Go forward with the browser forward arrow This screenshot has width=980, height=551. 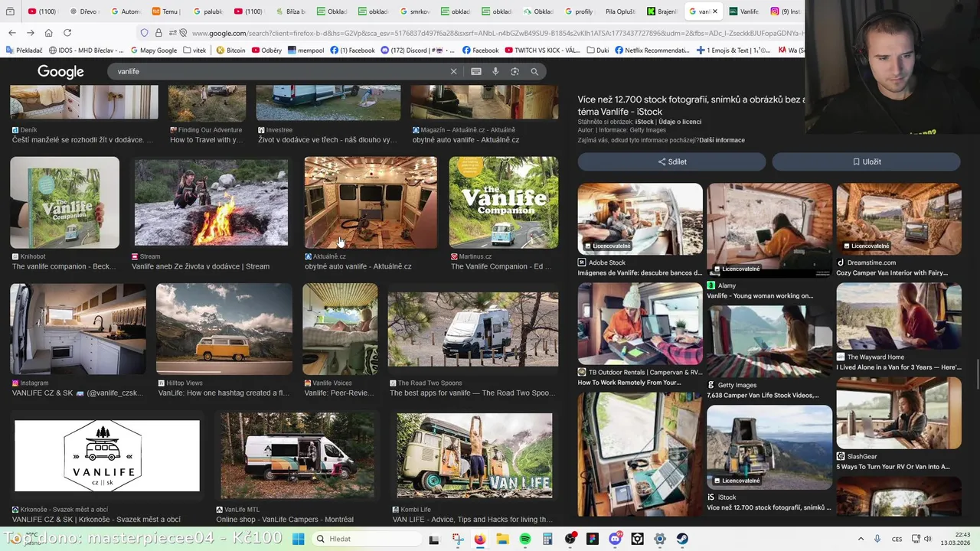tap(31, 33)
